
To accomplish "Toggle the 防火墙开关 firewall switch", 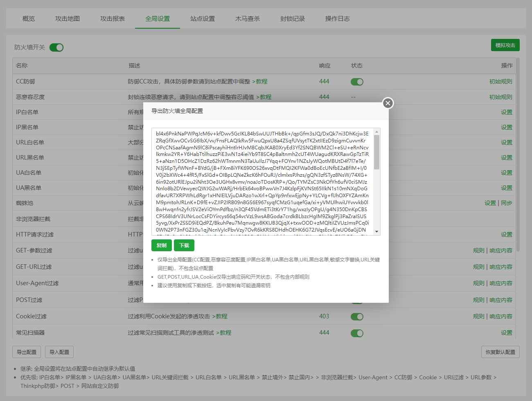I will (56, 47).
